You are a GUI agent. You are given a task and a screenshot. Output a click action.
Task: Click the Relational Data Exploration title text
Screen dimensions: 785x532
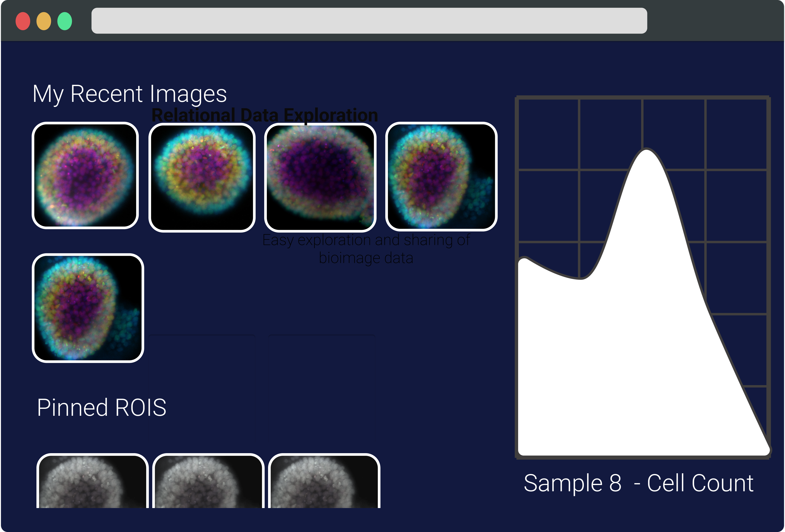click(x=264, y=115)
